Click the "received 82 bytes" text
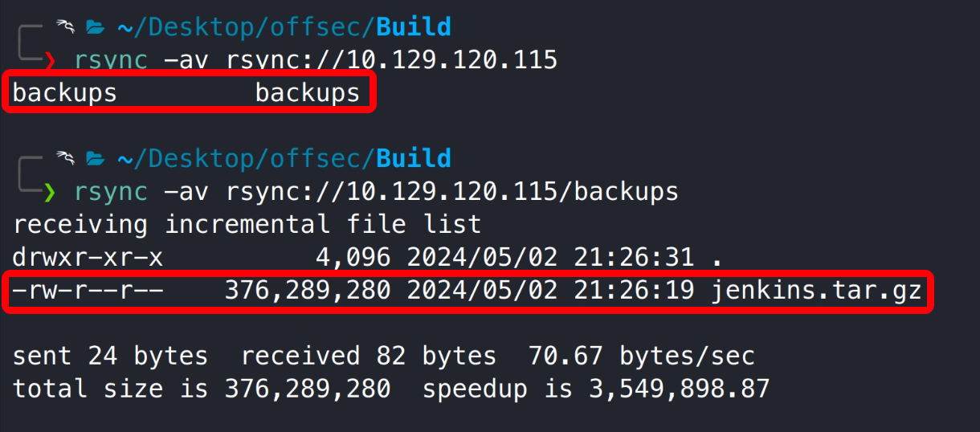This screenshot has width=980, height=432. (x=369, y=356)
